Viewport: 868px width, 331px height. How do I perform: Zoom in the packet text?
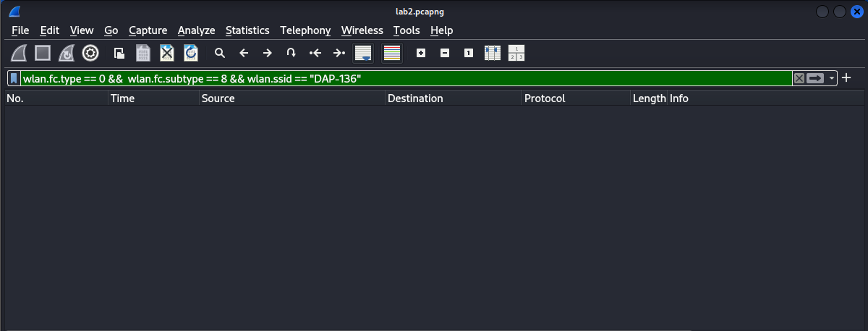pos(421,53)
